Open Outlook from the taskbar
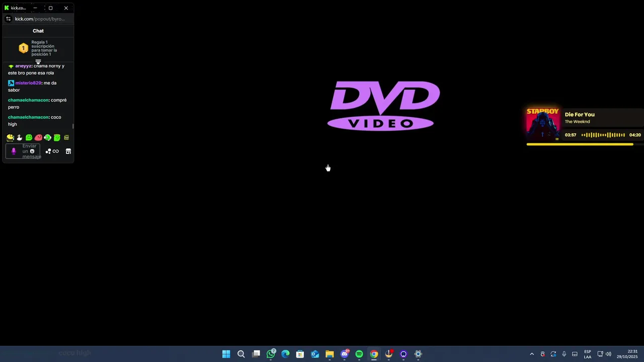 click(315, 354)
